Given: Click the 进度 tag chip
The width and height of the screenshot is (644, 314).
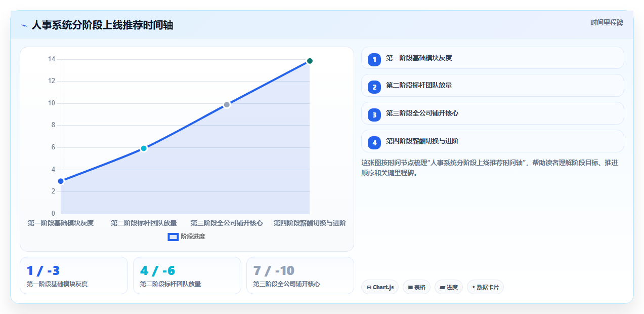Looking at the screenshot, I should [449, 287].
